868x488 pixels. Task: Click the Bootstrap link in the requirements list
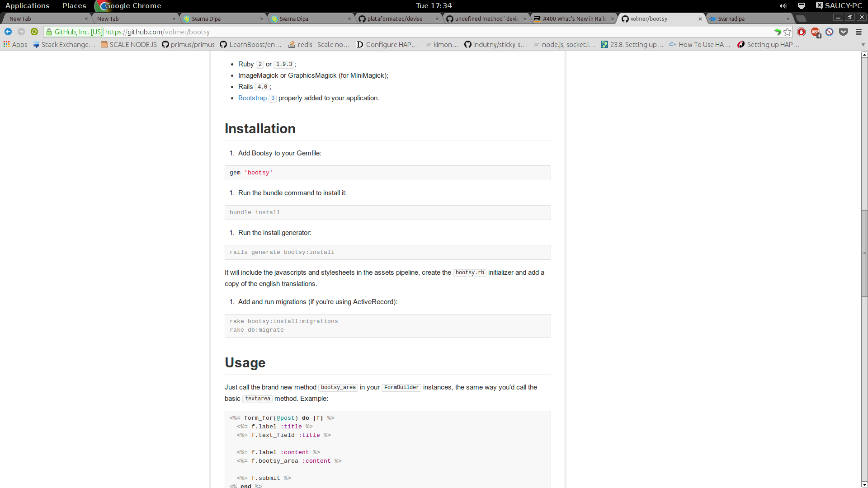(x=252, y=98)
